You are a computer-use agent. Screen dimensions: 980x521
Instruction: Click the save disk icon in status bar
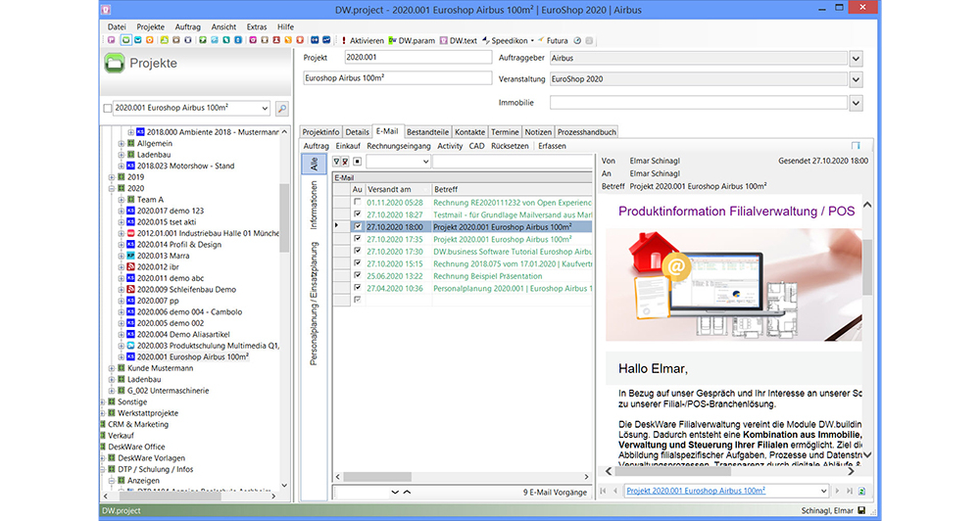860,511
